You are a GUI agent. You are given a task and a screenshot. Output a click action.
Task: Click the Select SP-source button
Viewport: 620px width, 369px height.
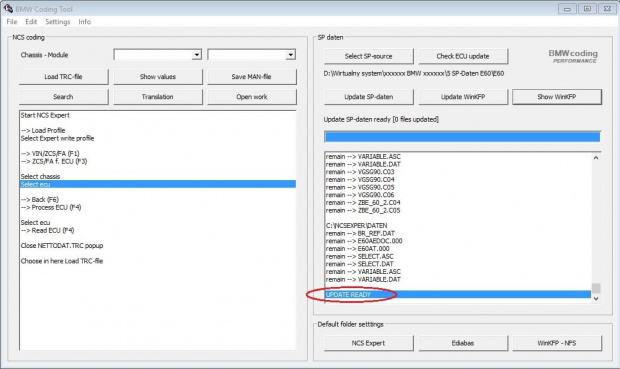click(x=369, y=56)
